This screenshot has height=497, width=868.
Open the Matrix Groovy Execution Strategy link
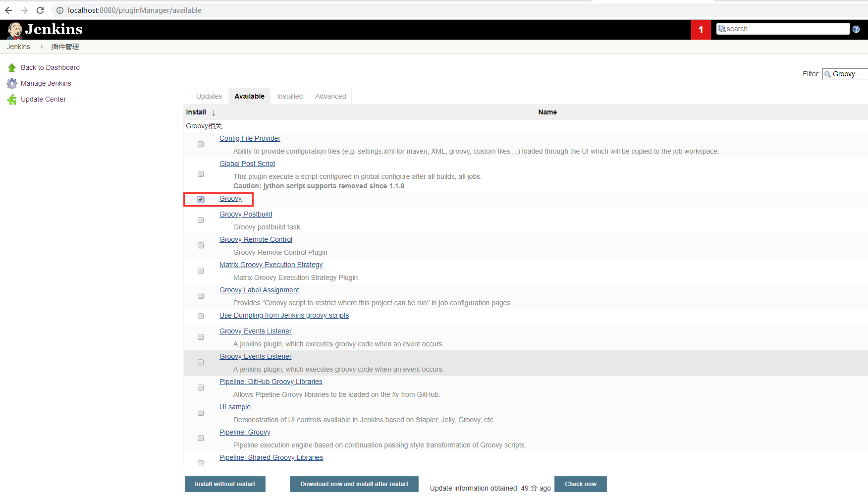point(271,265)
